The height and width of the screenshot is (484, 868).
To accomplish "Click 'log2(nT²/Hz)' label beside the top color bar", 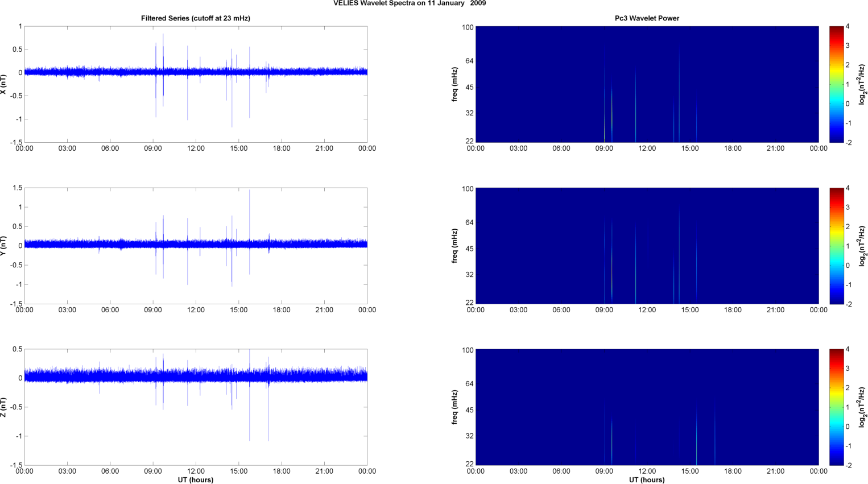I will 863,84.
